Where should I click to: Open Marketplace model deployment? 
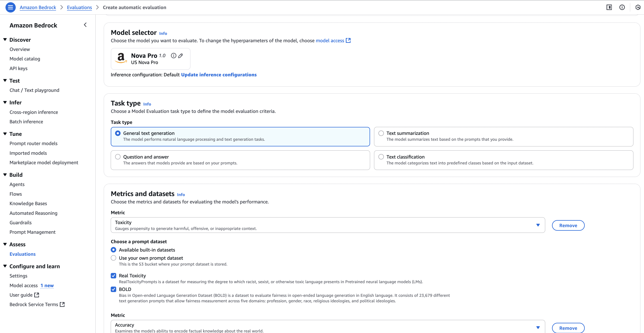[44, 163]
